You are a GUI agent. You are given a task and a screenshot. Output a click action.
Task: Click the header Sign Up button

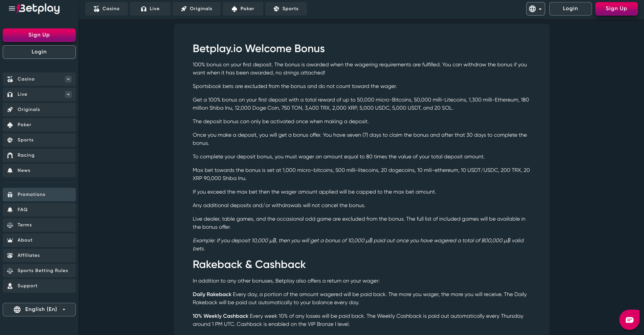coord(617,9)
